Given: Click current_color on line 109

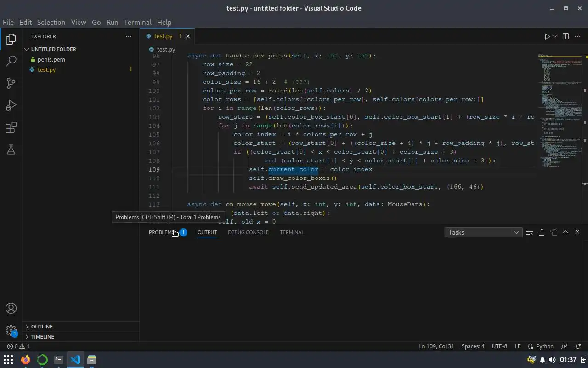Looking at the screenshot, I should pyautogui.click(x=293, y=169).
